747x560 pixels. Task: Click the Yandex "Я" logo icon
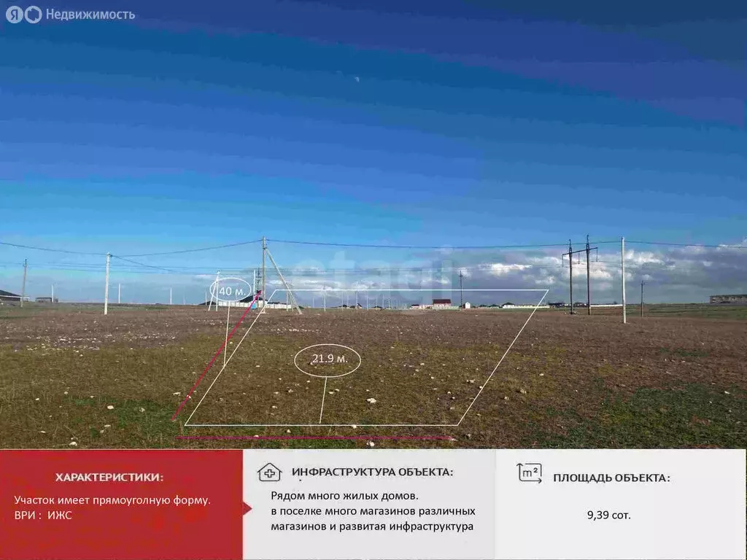coord(15,13)
